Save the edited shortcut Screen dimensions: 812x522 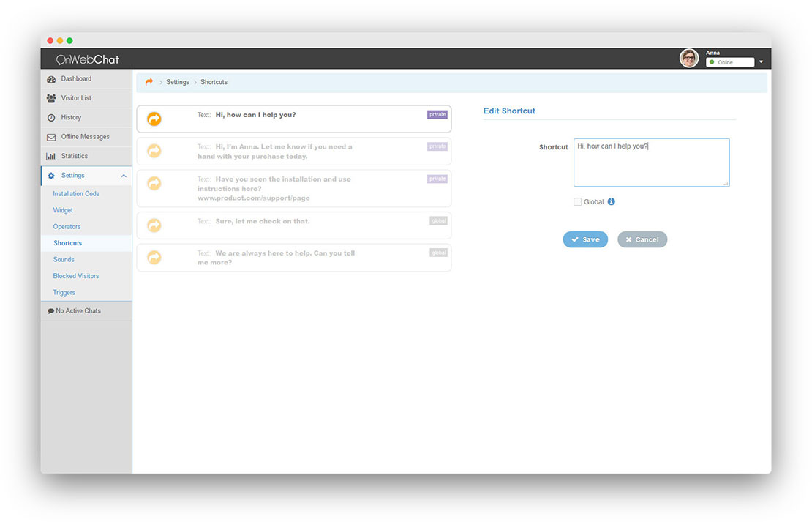coord(585,239)
